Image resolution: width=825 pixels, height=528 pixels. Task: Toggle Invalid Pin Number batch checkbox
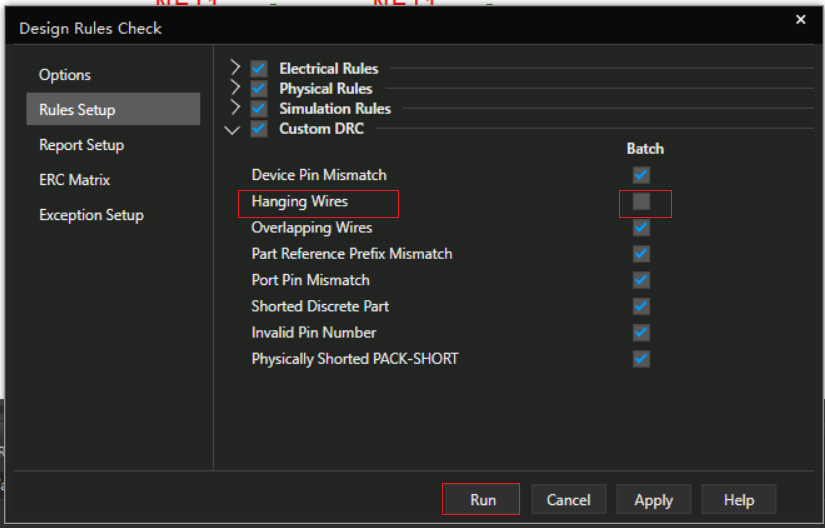click(x=641, y=332)
